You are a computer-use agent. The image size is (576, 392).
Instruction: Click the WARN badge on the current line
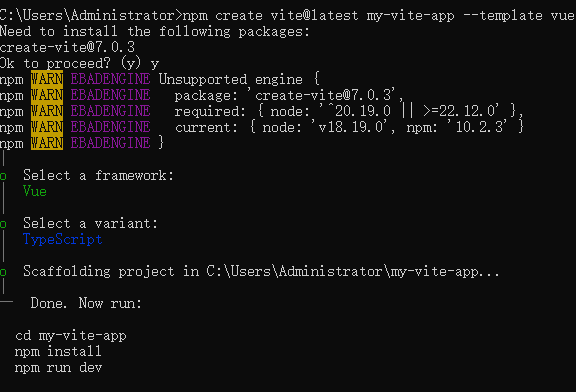click(47, 127)
